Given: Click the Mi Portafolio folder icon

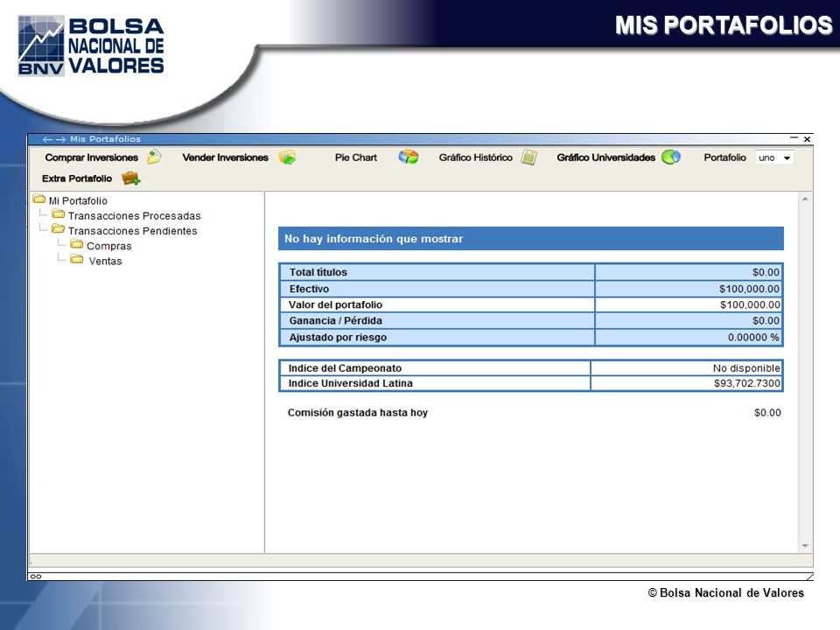Looking at the screenshot, I should pyautogui.click(x=39, y=199).
